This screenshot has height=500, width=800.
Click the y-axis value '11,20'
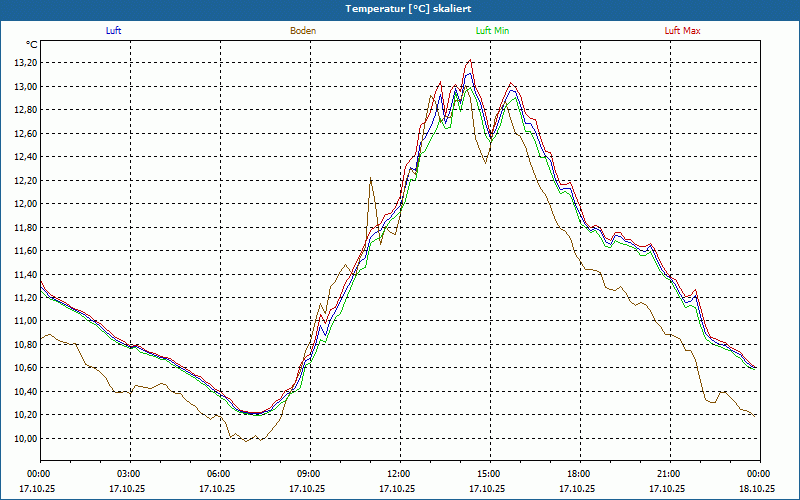27,297
